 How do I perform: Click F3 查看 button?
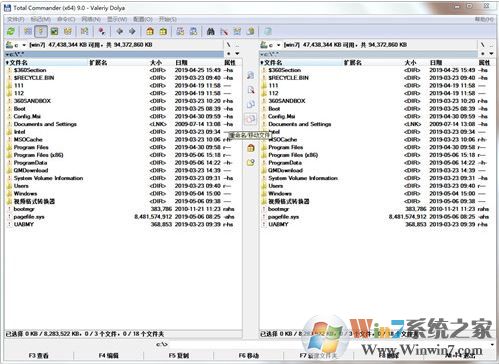coord(39,356)
